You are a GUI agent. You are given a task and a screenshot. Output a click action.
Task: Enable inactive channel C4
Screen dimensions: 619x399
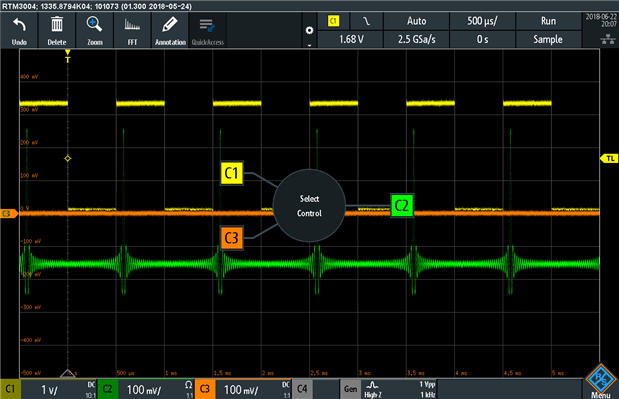tap(302, 389)
